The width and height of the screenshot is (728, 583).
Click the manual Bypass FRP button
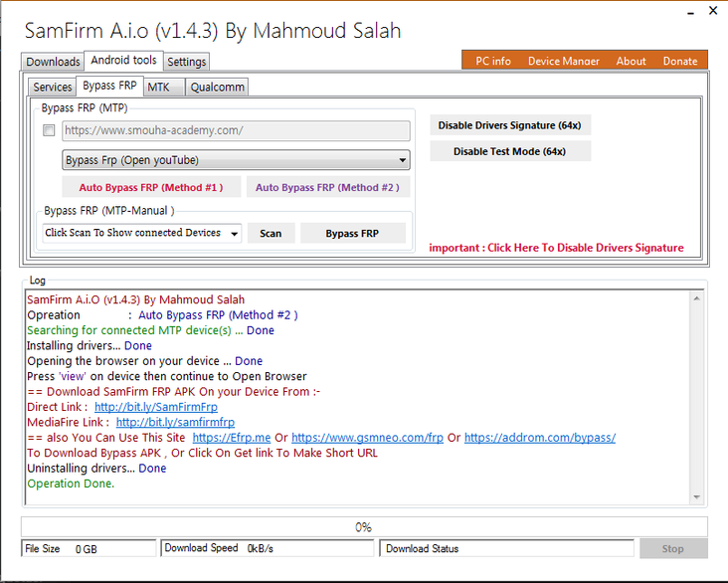(353, 233)
